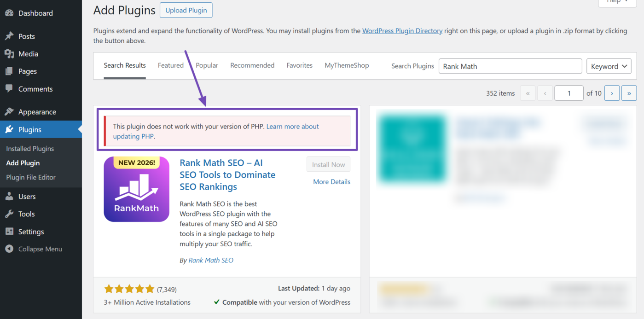Click the RankMath plugin logo thumbnail

(x=136, y=189)
